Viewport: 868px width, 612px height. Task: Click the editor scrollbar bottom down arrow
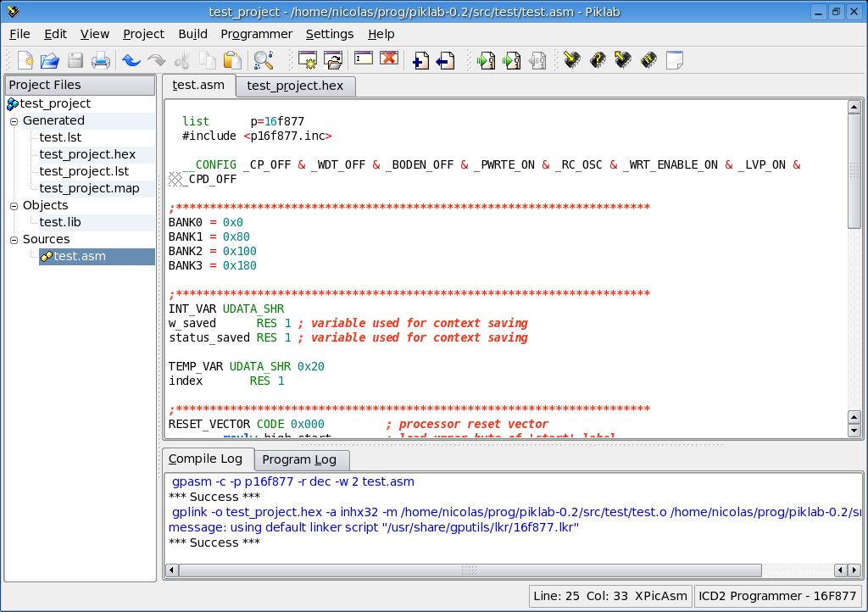[854, 431]
